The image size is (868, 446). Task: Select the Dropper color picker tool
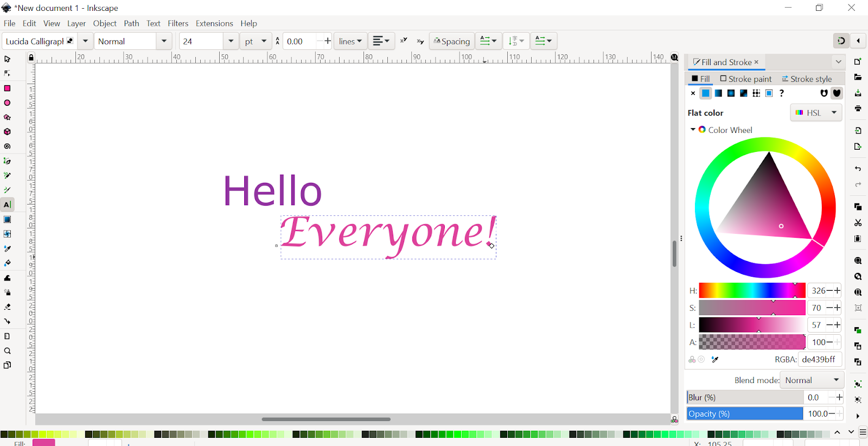pyautogui.click(x=7, y=249)
